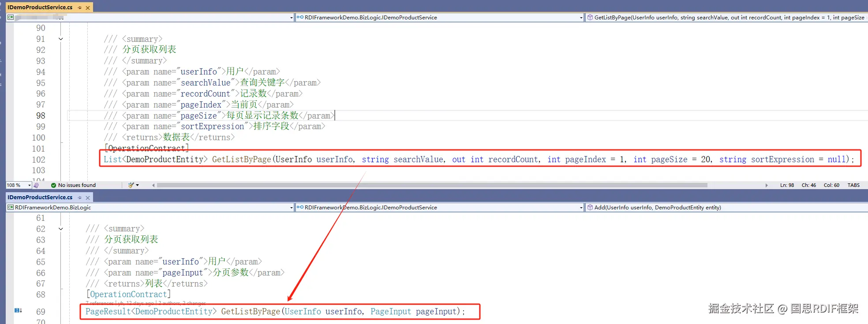Click returns comment on line 100
Viewport: 868px width, 324px height.
(x=169, y=138)
